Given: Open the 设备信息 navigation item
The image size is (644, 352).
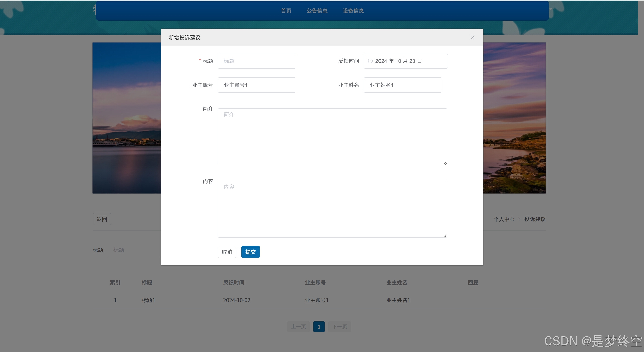Looking at the screenshot, I should point(353,11).
